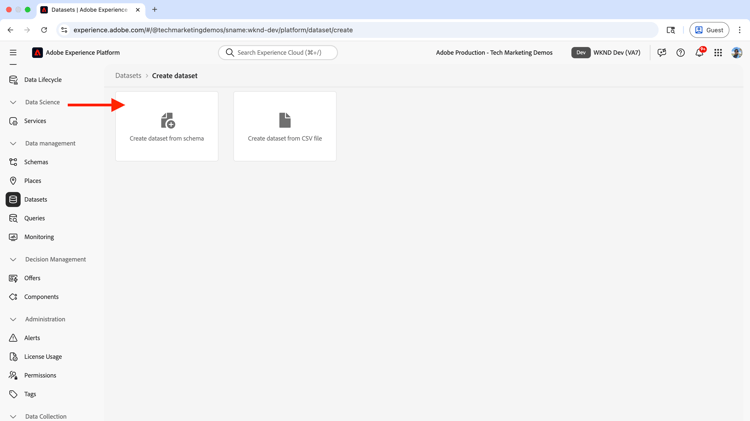Open the WKND Dev (VA7) sandbox switcher
This screenshot has height=421, width=750.
point(606,53)
